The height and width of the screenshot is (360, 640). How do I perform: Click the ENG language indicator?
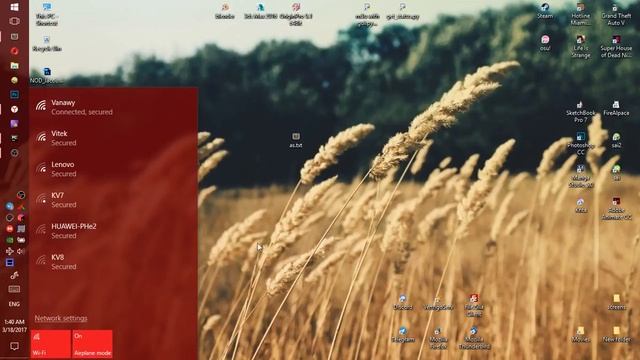click(14, 304)
